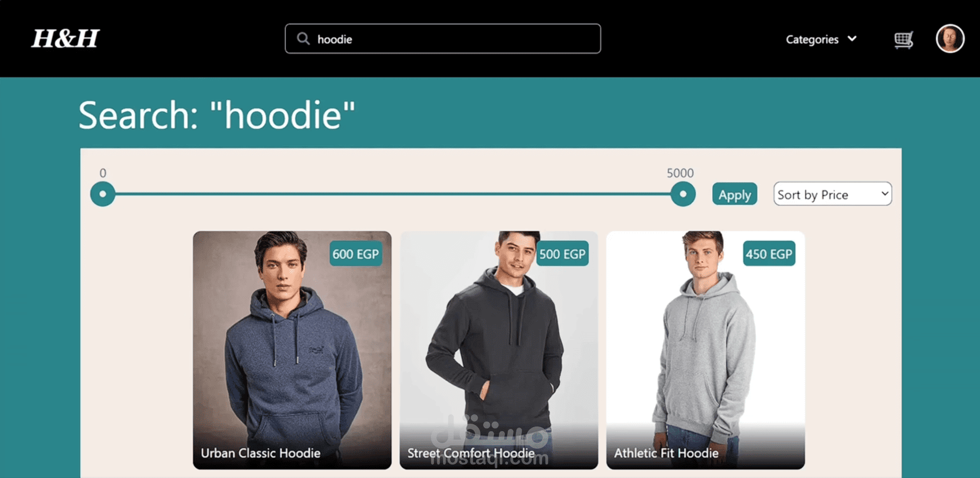Click the H&H logo

(65, 38)
